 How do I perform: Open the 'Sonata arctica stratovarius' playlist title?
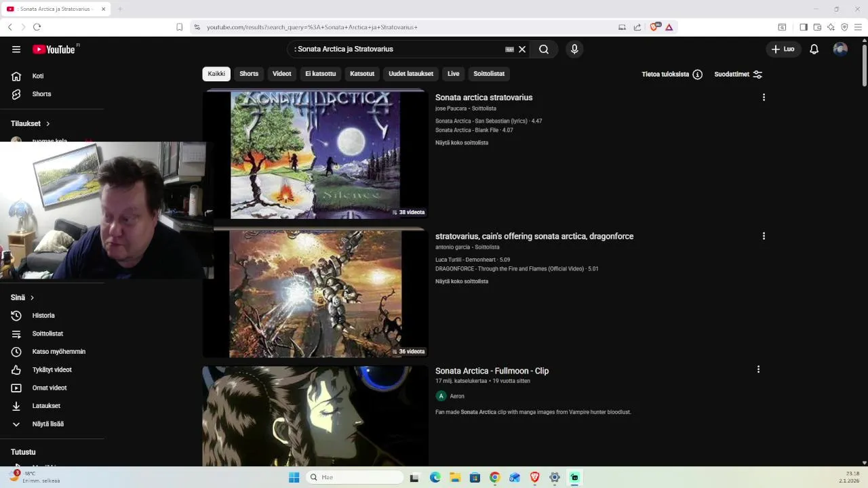[x=484, y=98]
